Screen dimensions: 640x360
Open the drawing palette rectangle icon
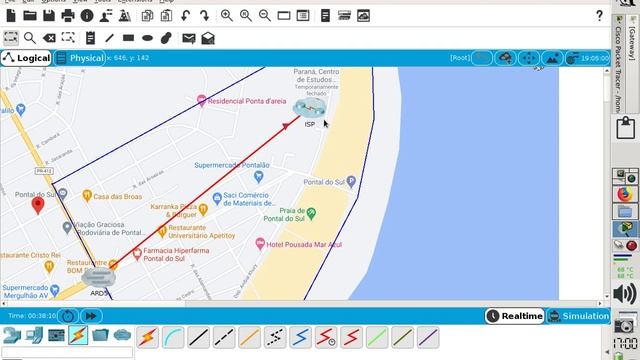[x=284, y=16]
